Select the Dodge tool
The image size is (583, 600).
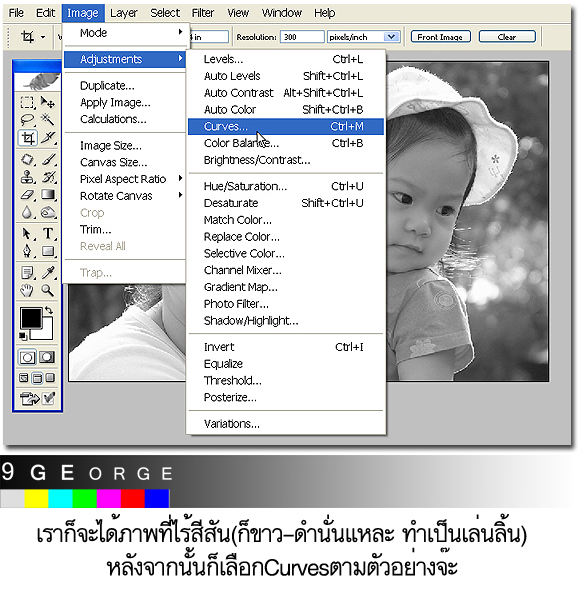tap(48, 212)
